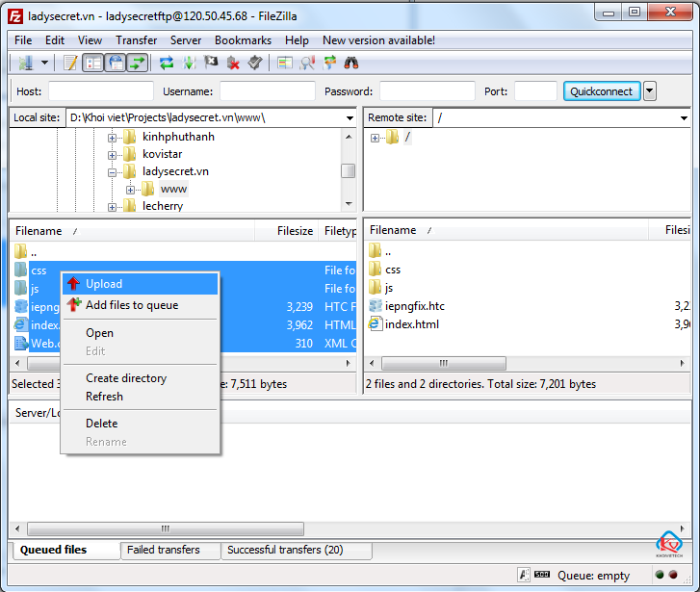Sort local list by Filename column

click(133, 231)
